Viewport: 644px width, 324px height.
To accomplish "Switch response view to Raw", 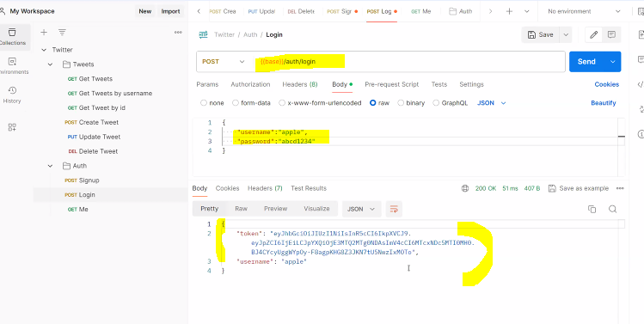I will tap(241, 209).
